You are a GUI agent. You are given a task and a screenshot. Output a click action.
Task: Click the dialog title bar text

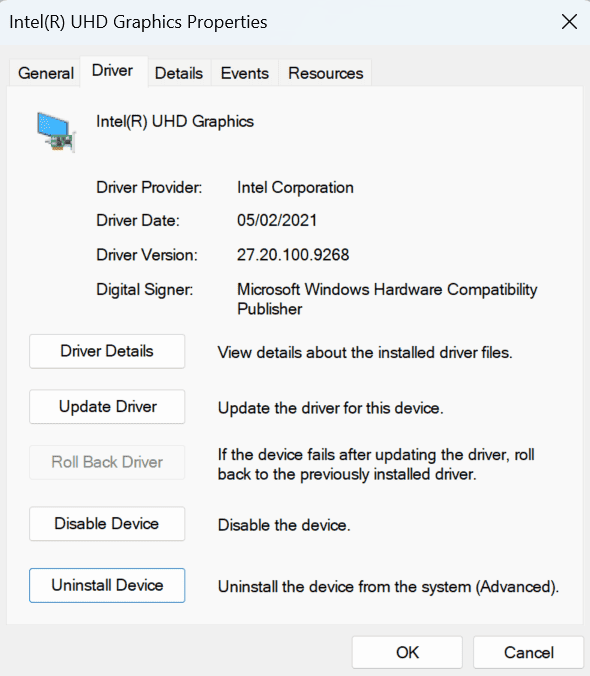coord(138,22)
